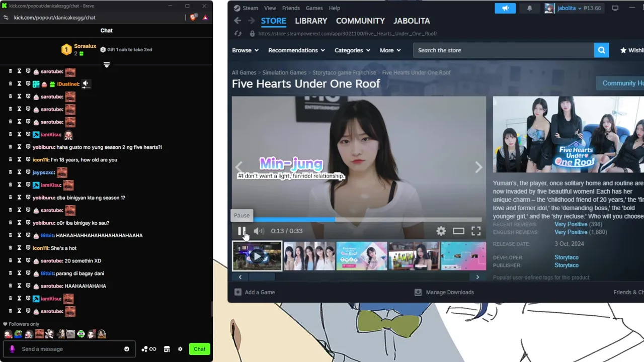This screenshot has width=644, height=362.
Task: Click the purple microphone icon in chat
Action: click(12, 349)
